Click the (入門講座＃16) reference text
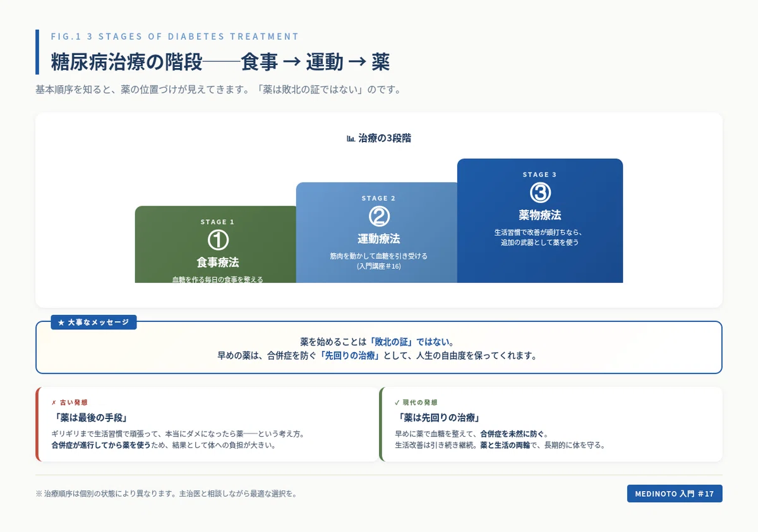 (379, 266)
